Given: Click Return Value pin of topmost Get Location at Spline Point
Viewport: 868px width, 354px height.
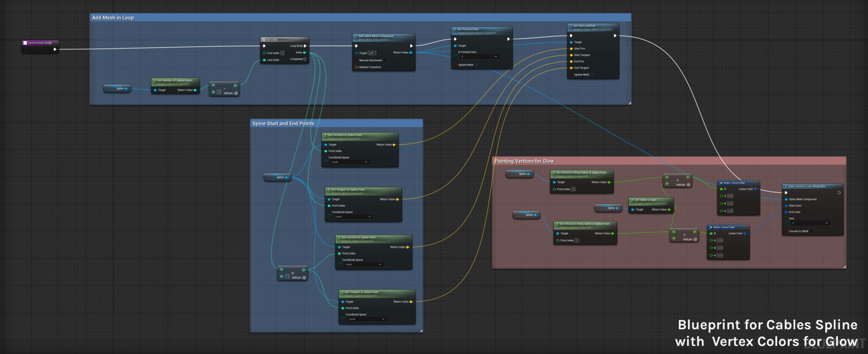Looking at the screenshot, I should [394, 145].
